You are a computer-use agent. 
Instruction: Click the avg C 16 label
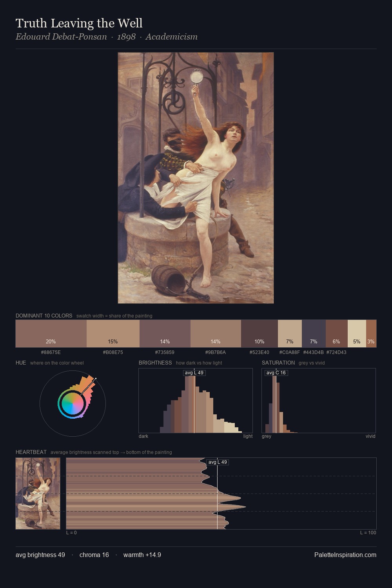coord(276,373)
